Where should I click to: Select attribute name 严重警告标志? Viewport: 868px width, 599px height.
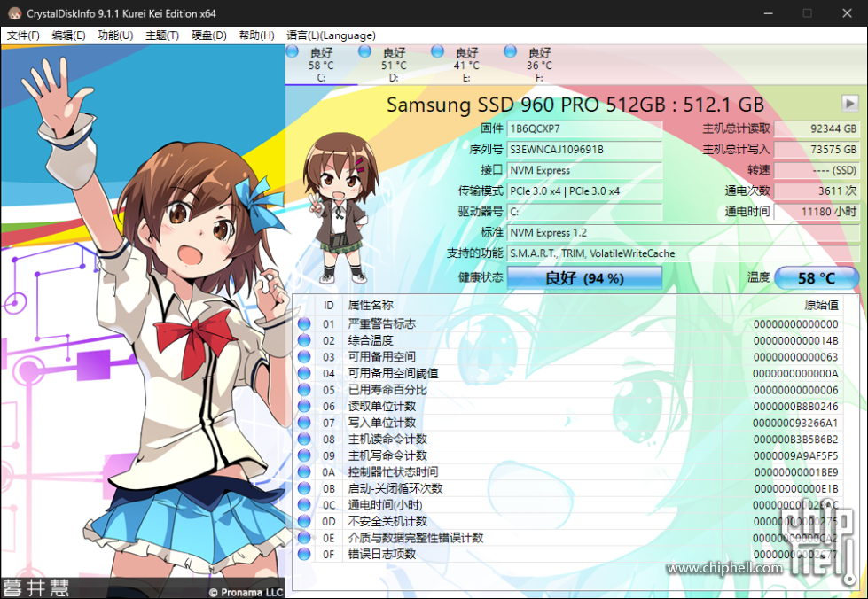381,324
